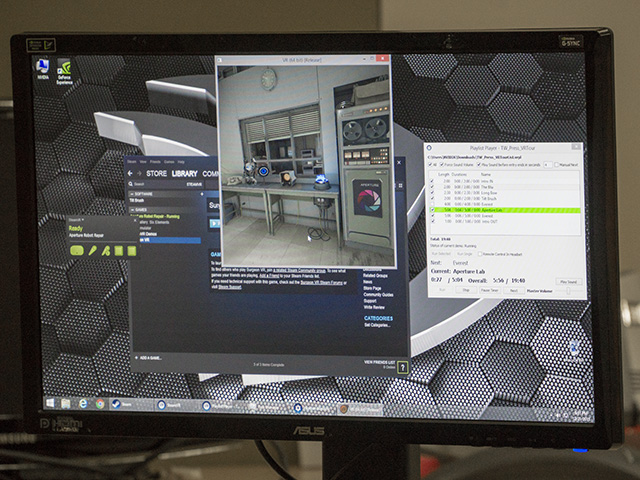
Task: Open the SteamVR dropdown menu
Action: pos(76,220)
